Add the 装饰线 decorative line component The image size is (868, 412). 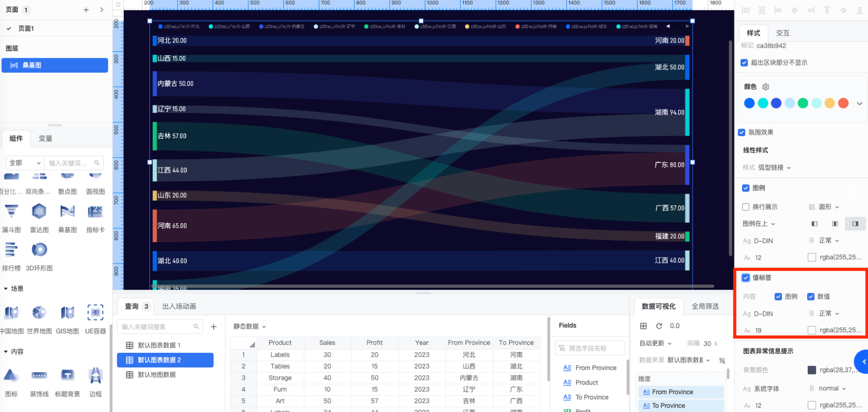pos(39,382)
